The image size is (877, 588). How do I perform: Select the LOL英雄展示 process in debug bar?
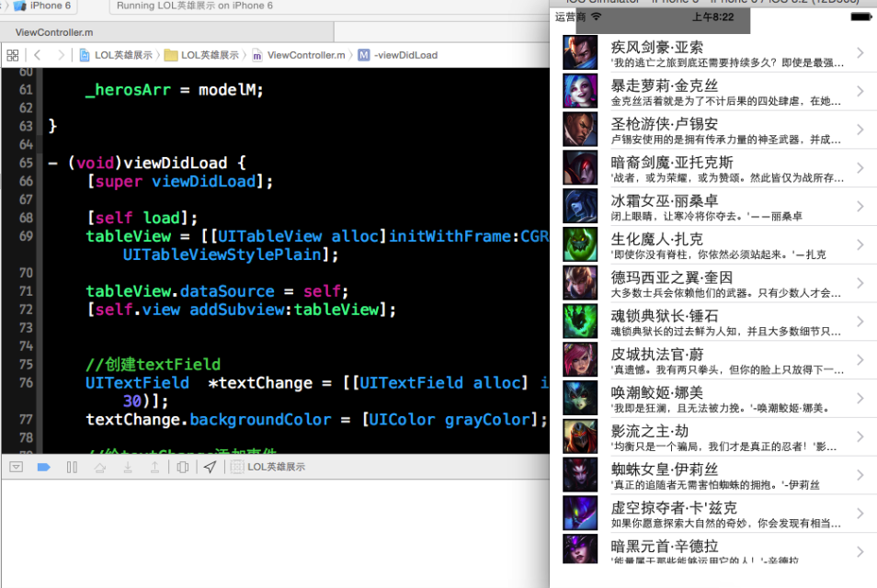(x=268, y=467)
